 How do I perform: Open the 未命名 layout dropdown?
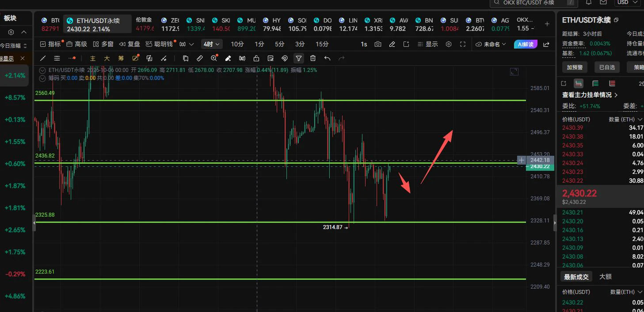tap(491, 44)
